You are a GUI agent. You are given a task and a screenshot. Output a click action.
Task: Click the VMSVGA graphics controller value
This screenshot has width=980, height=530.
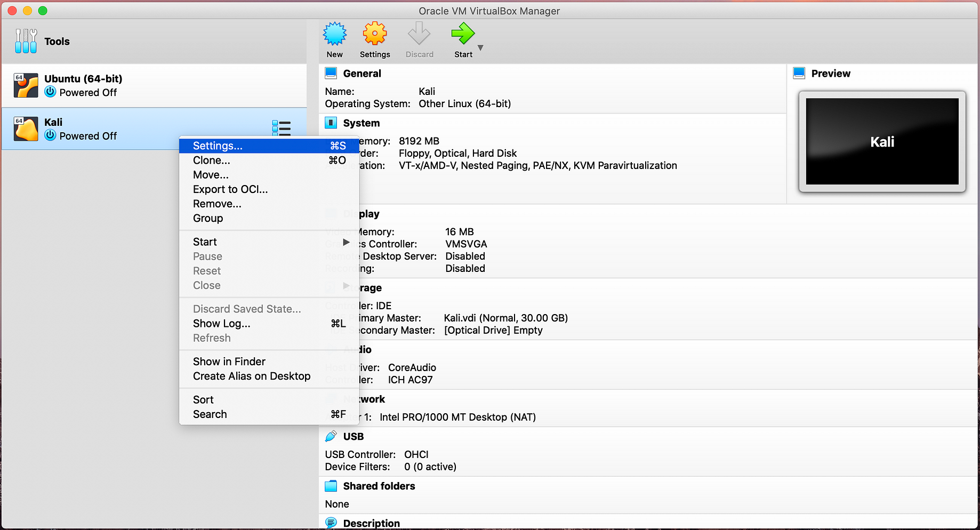tap(466, 244)
